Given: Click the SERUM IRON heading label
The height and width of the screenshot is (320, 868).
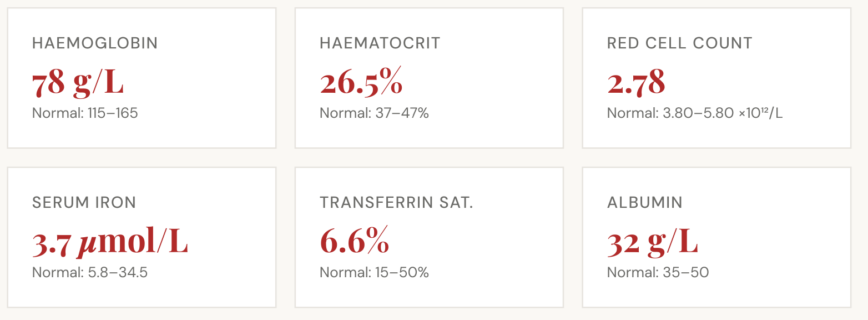Looking at the screenshot, I should (84, 203).
